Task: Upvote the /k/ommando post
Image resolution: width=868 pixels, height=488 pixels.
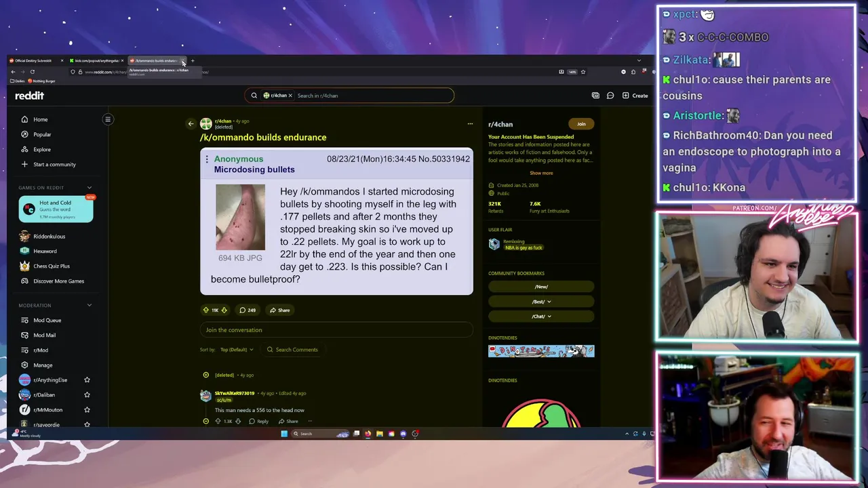Action: [206, 310]
